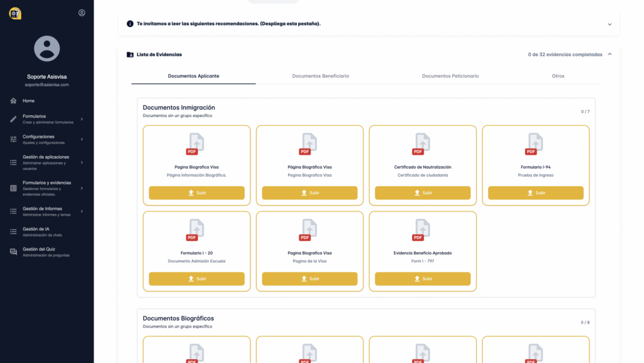644x363 pixels.
Task: Click the Gestión de IA list icon
Action: click(13, 232)
